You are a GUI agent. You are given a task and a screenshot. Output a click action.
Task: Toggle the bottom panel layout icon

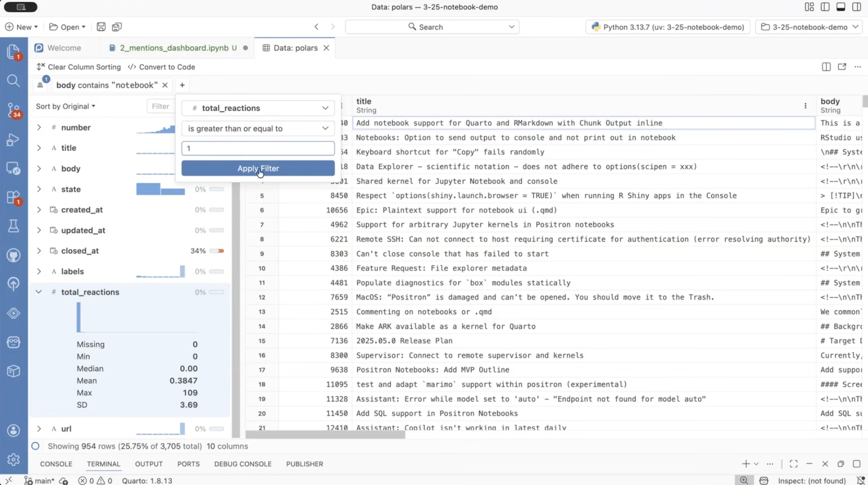pyautogui.click(x=841, y=7)
